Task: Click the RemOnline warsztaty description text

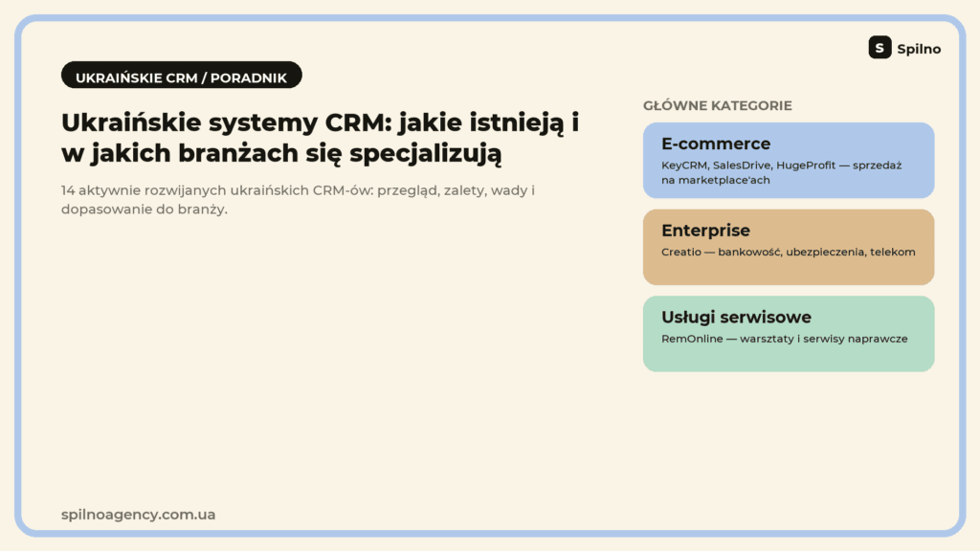Action: click(785, 339)
